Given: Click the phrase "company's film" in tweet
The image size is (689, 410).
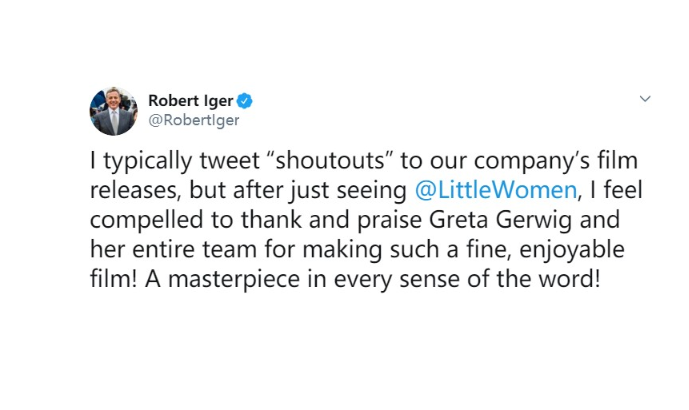Looking at the screenshot, I should pyautogui.click(x=555, y=161).
